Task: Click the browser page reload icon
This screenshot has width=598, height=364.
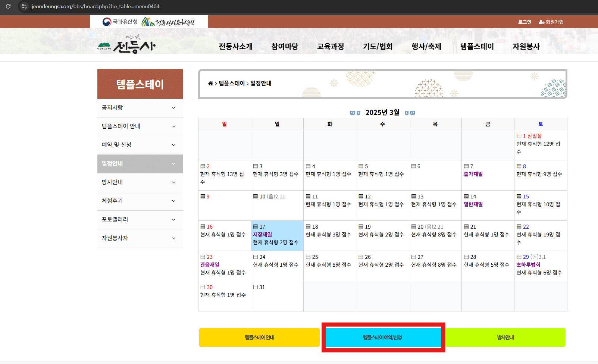Action: click(x=8, y=6)
